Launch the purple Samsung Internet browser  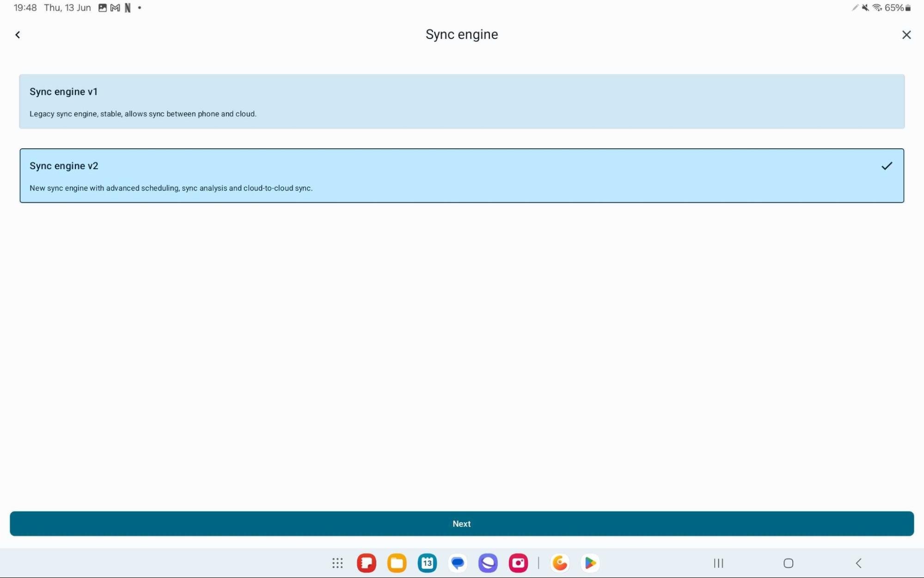tap(488, 563)
